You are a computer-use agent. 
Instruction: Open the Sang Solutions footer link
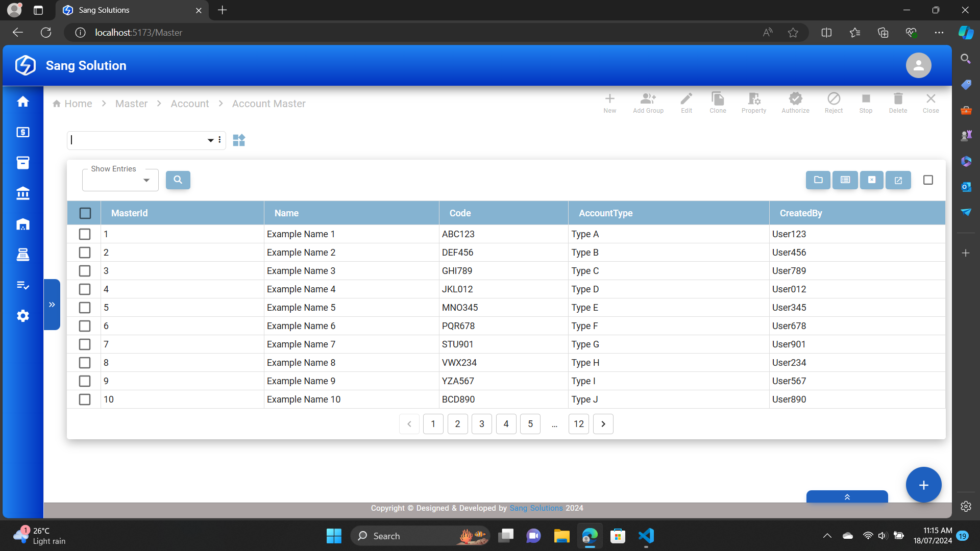536,508
